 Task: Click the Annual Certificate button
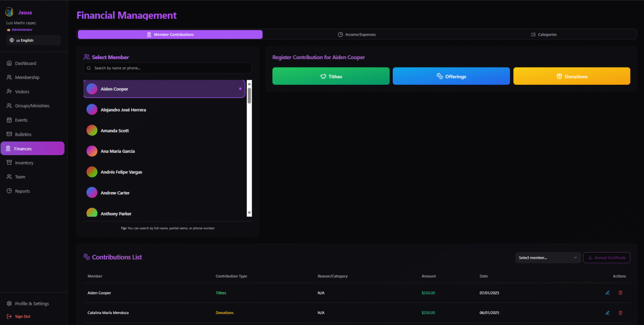(x=606, y=258)
